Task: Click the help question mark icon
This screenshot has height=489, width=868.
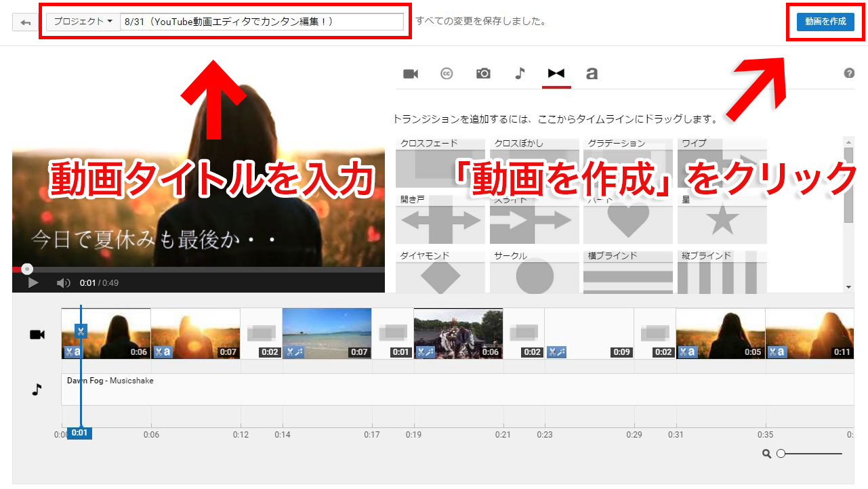Action: coord(849,73)
